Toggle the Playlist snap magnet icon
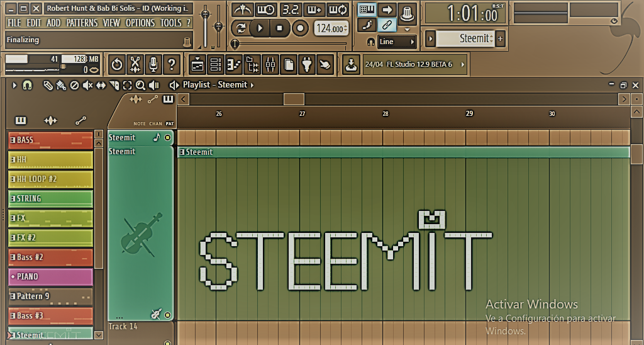Image resolution: width=644 pixels, height=345 pixels. coord(27,86)
